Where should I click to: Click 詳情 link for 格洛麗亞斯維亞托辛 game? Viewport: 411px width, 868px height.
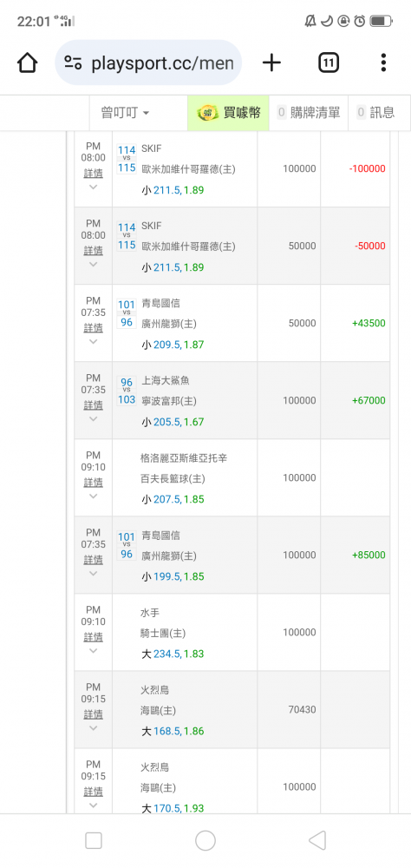(x=93, y=483)
